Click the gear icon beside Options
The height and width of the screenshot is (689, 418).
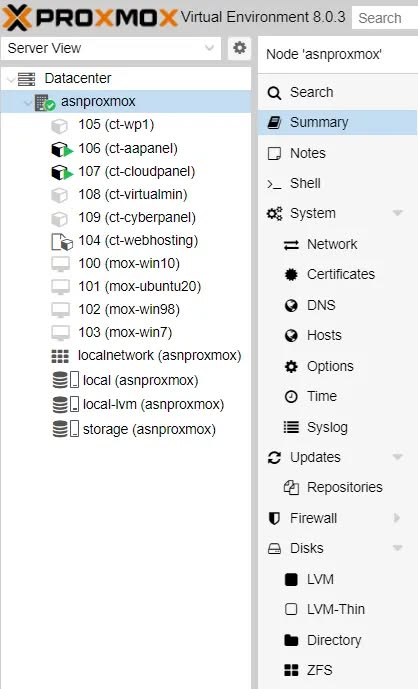click(x=291, y=366)
